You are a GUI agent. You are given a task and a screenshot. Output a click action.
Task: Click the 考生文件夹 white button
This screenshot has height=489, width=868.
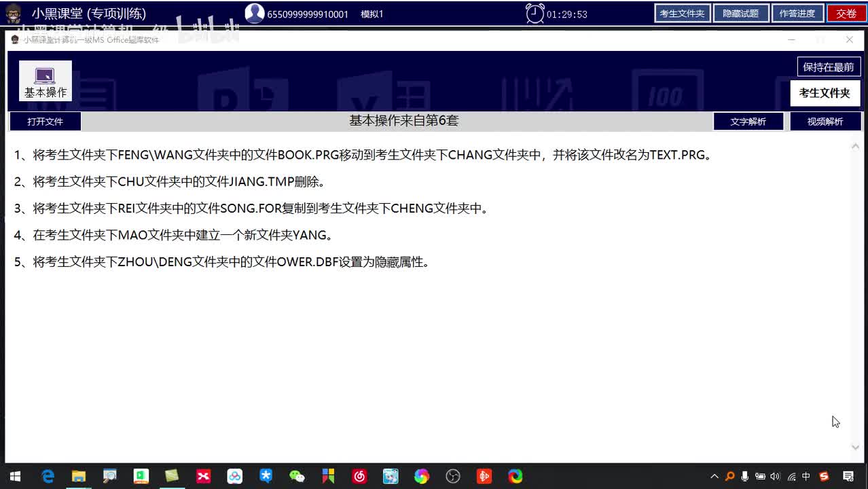(x=825, y=93)
